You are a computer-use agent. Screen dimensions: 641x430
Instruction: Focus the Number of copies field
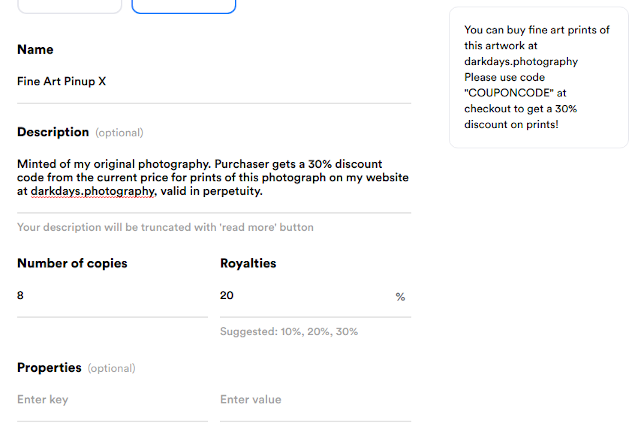coord(112,296)
